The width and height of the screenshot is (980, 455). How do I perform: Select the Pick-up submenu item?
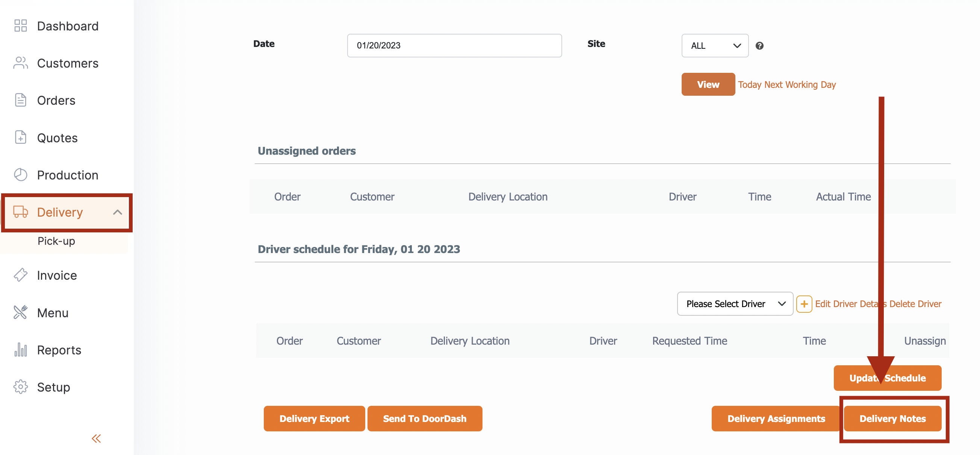(x=56, y=241)
